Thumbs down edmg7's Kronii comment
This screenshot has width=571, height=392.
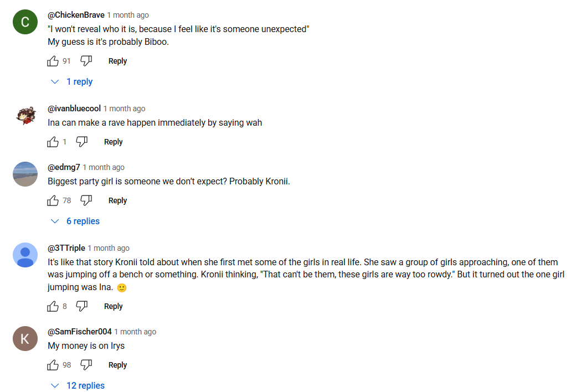(86, 200)
